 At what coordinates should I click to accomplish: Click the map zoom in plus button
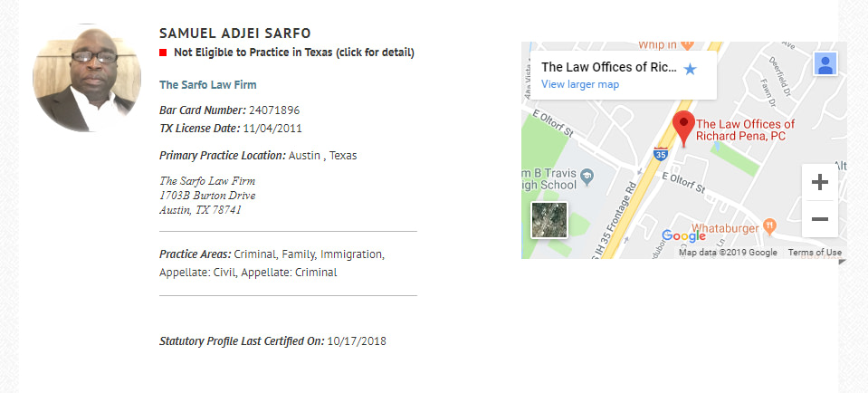tap(820, 182)
